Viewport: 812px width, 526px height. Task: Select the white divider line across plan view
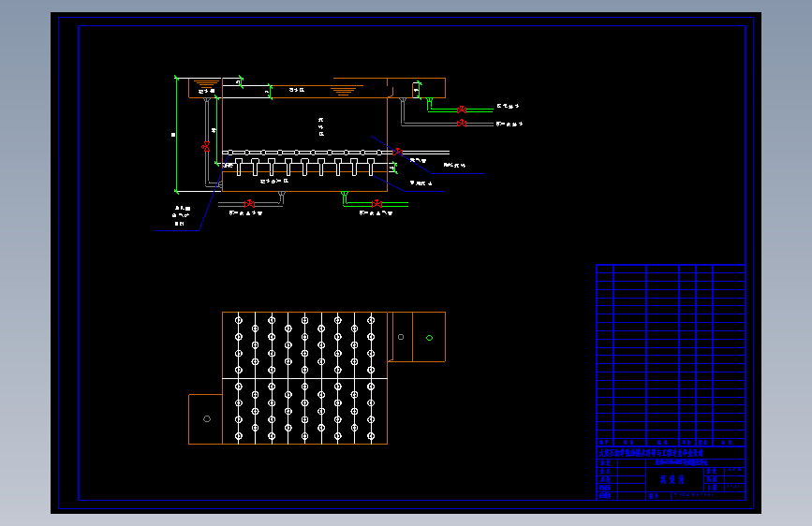305,378
